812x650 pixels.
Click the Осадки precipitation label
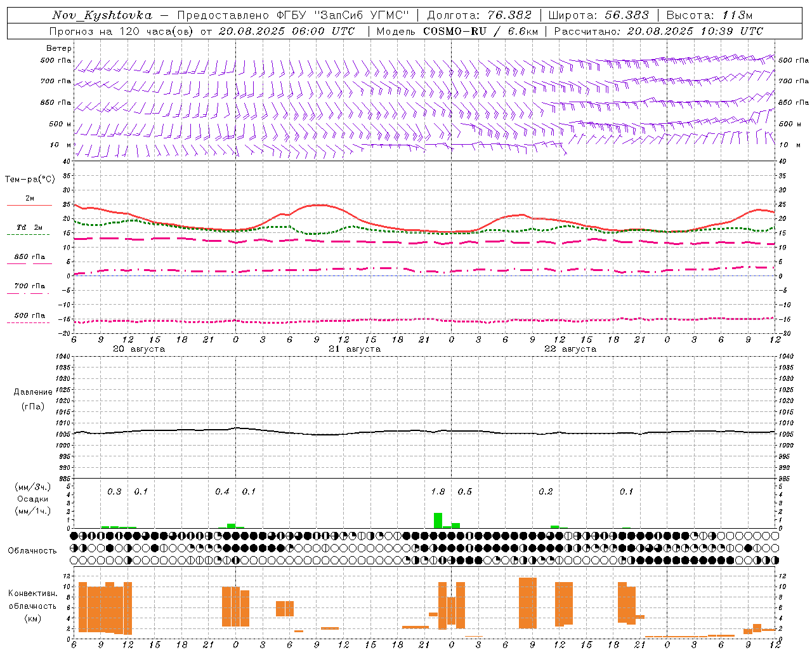(x=33, y=499)
